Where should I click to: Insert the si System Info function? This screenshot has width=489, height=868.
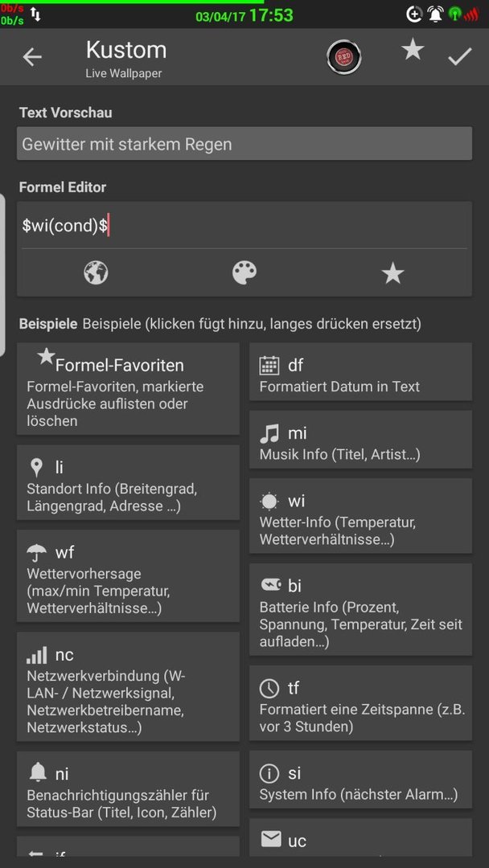click(x=360, y=780)
